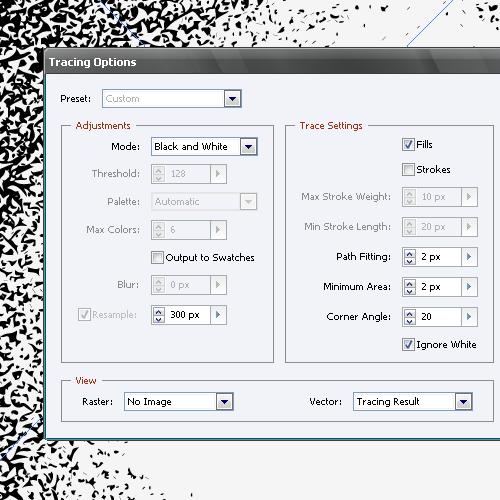Click the Tracing Options title bar
This screenshot has height=500, width=500.
[x=272, y=62]
